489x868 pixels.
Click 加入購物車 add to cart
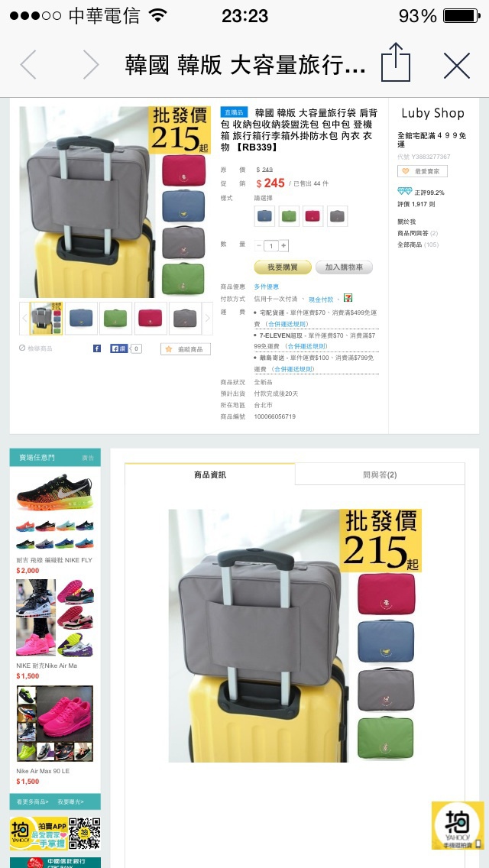[x=344, y=267]
